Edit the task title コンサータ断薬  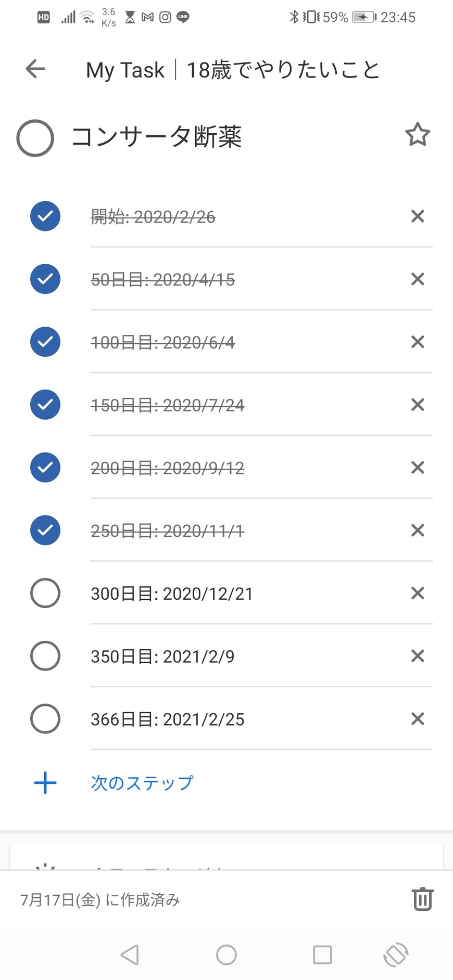[x=157, y=137]
